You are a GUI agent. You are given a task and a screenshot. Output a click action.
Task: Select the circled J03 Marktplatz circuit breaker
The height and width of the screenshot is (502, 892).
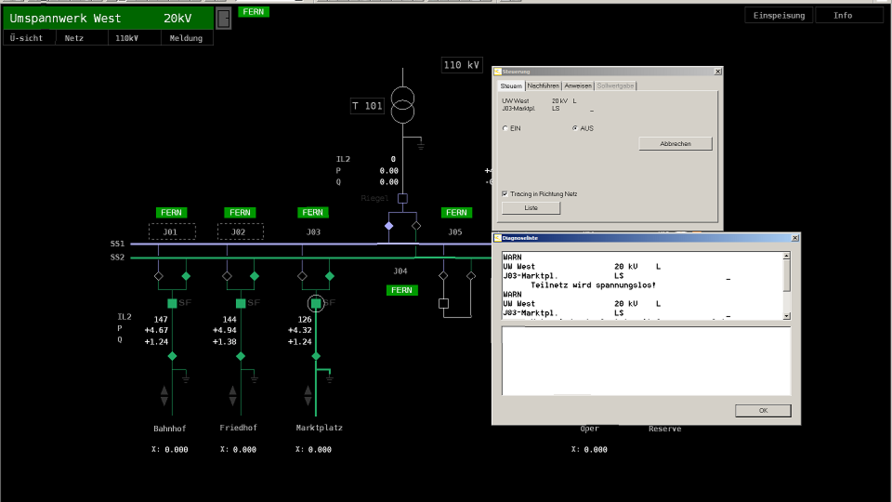316,303
